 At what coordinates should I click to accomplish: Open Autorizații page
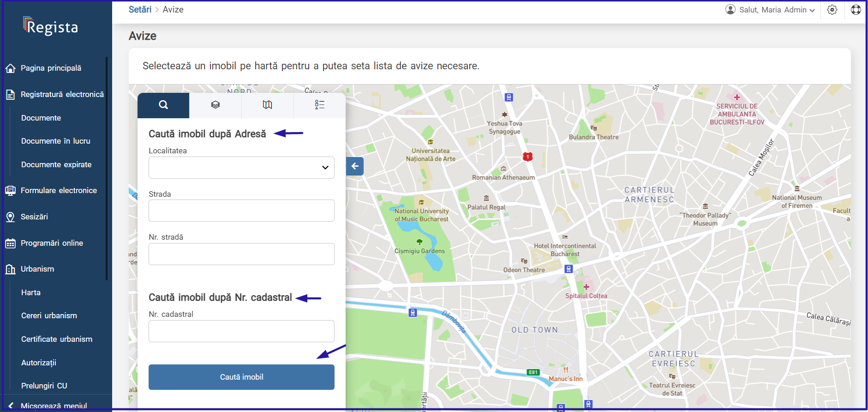point(39,363)
